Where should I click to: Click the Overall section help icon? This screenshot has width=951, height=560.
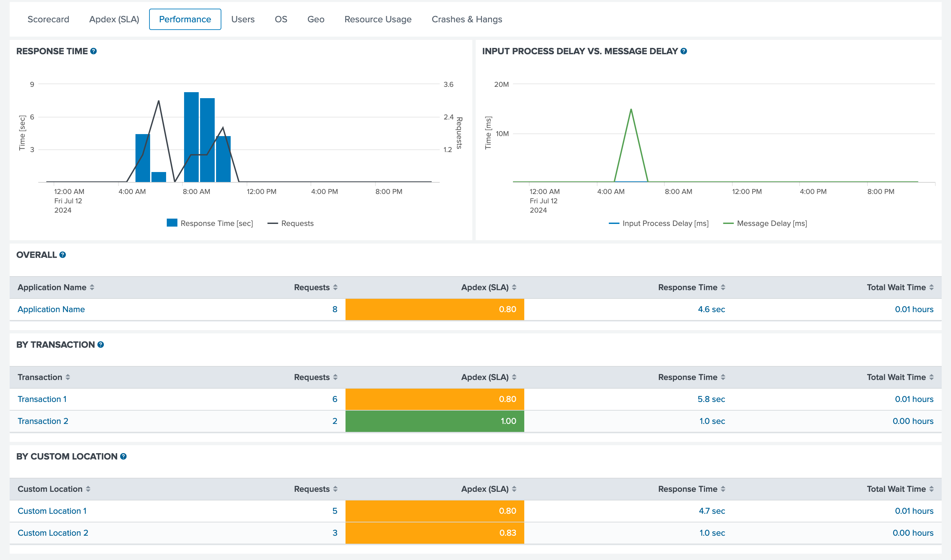(x=63, y=255)
